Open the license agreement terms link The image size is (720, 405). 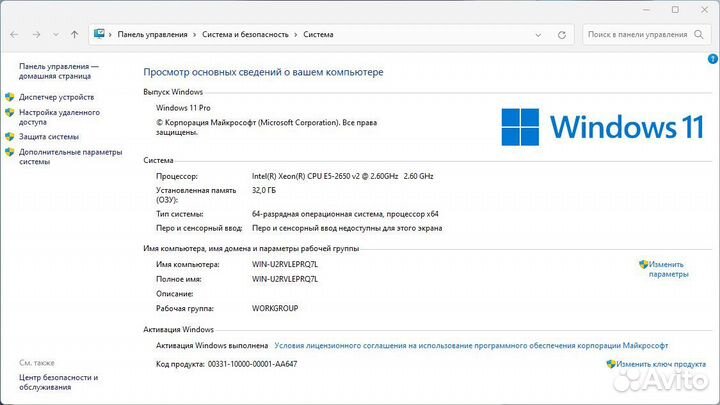pos(471,345)
